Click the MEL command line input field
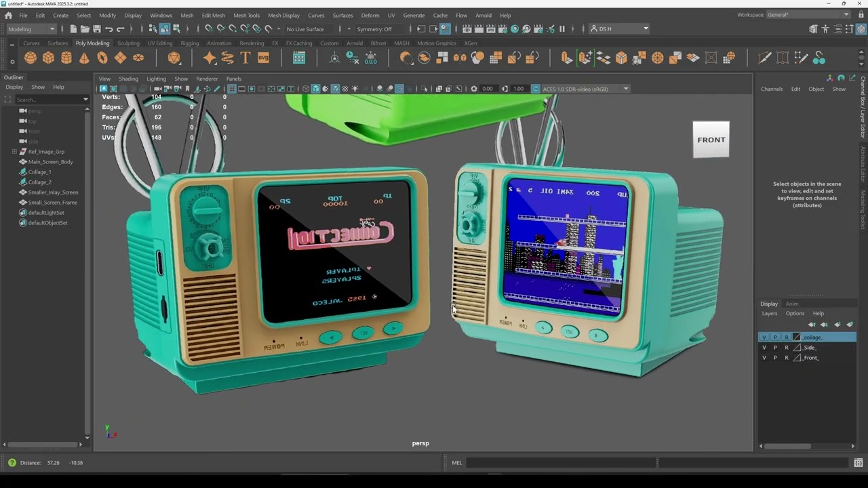The image size is (868, 488). pos(561,463)
